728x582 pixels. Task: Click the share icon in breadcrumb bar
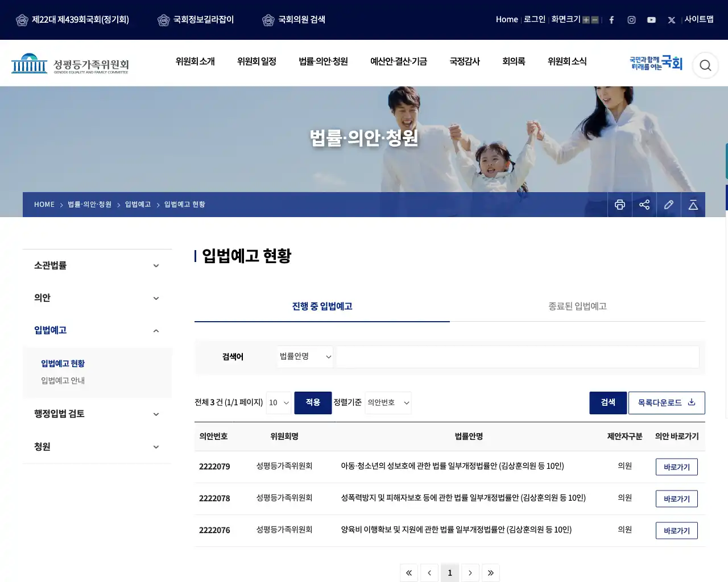644,205
